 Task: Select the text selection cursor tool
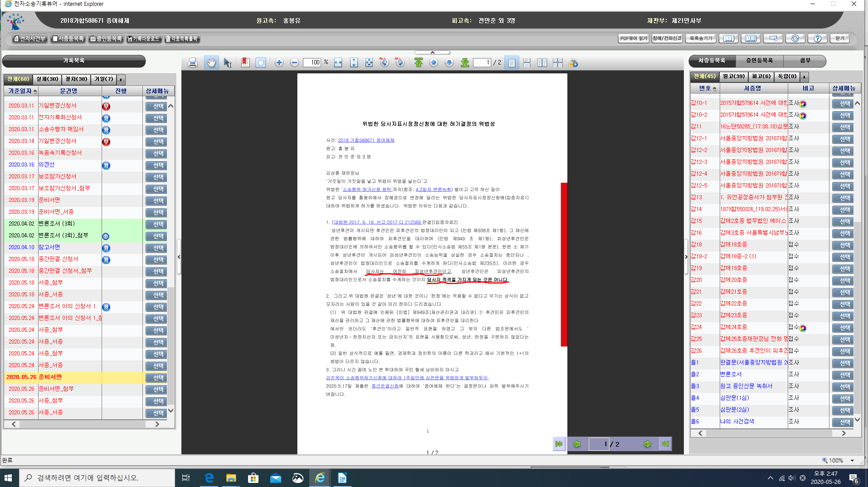click(x=228, y=63)
